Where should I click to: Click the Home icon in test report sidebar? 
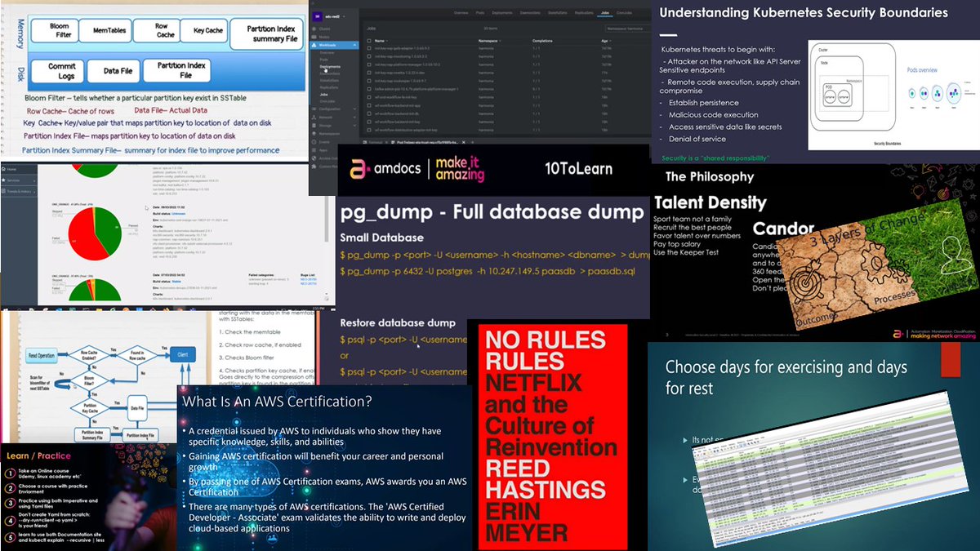point(3,169)
